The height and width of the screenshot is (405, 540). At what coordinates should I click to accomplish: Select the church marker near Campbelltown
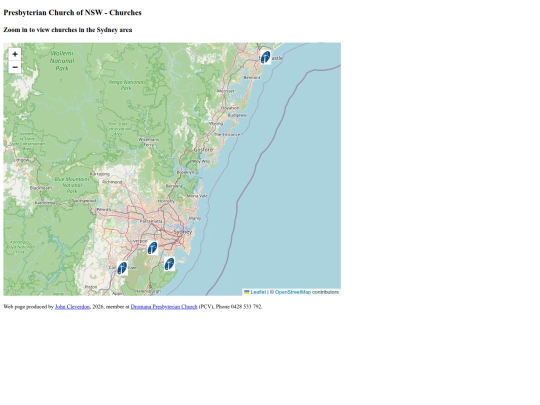point(122,268)
